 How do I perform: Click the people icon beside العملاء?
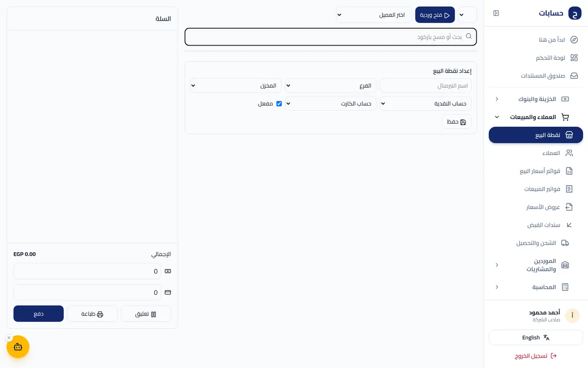569,153
